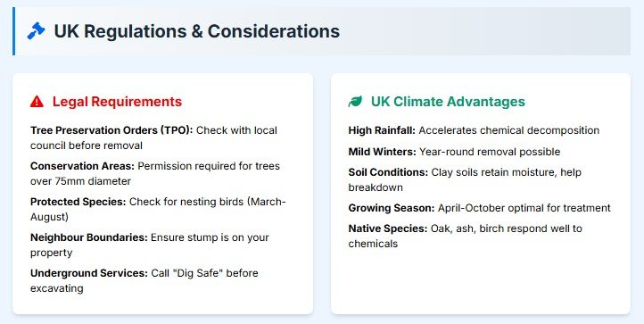Viewport: 644px width, 324px height.
Task: Click the Protected Species label
Action: (78, 202)
